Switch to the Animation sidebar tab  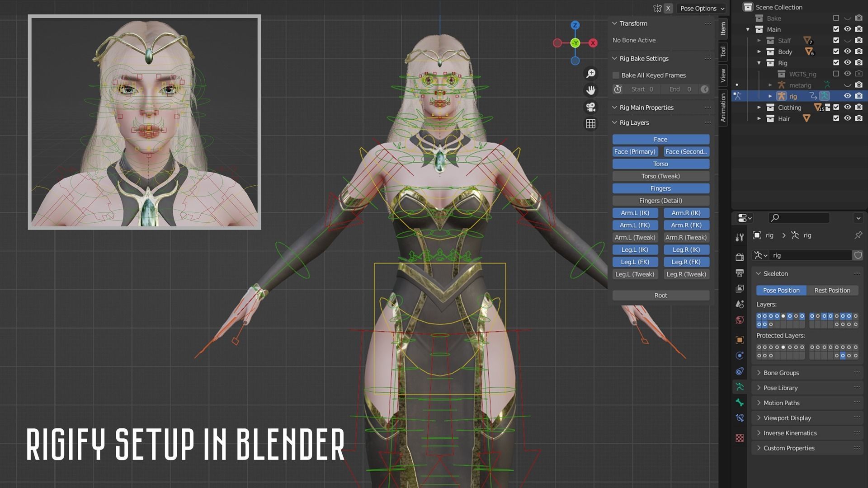(723, 108)
